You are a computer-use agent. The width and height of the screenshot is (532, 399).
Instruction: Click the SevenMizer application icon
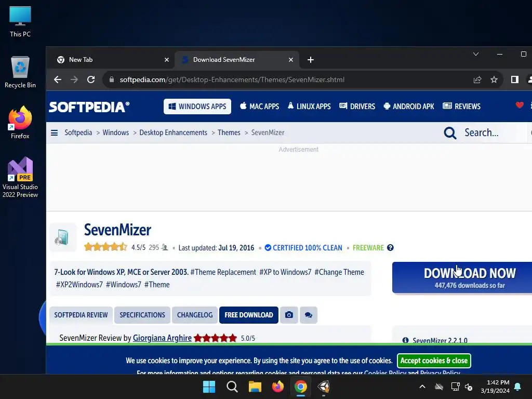(x=63, y=237)
